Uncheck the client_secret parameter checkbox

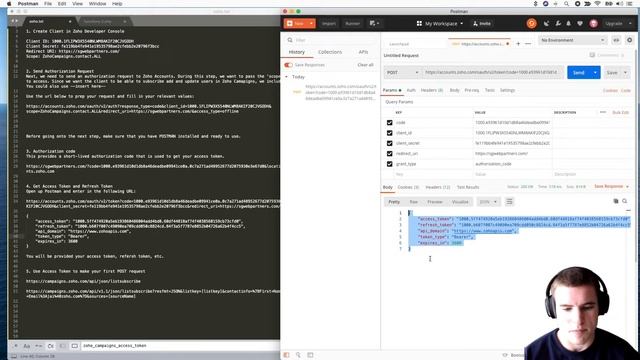389,143
